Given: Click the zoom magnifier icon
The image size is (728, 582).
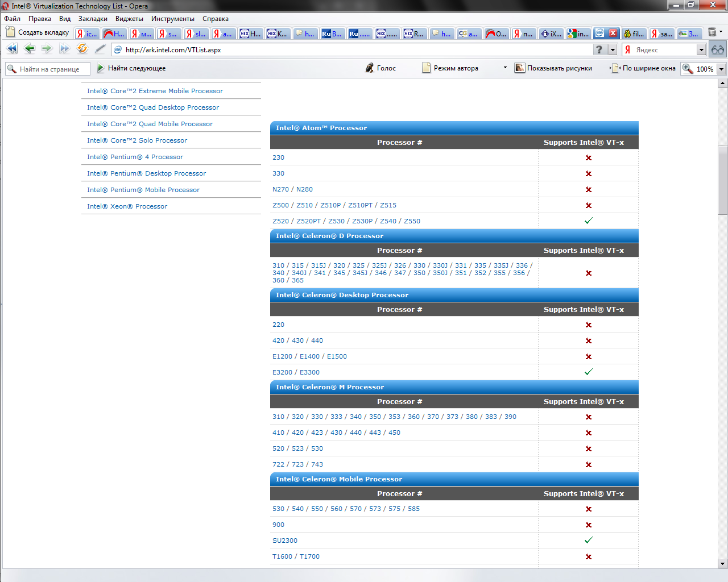Looking at the screenshot, I should click(x=688, y=69).
